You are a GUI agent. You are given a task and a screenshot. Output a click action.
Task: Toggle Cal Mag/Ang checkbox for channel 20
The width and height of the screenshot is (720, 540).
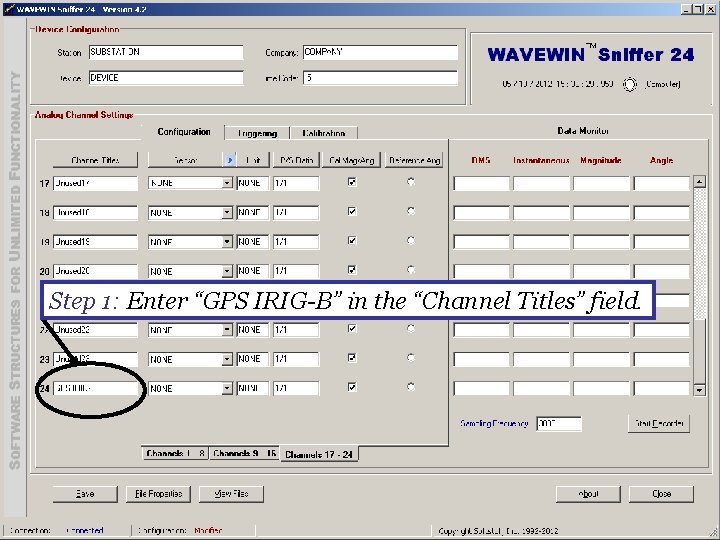click(x=352, y=270)
